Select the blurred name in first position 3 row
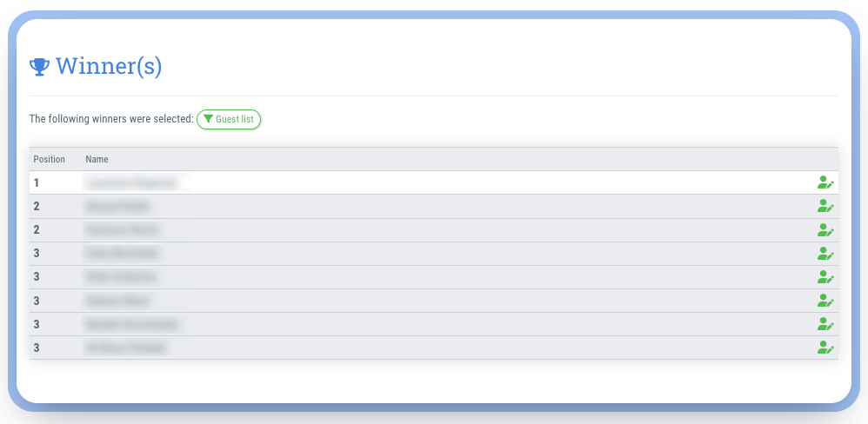This screenshot has height=424, width=868. click(122, 254)
